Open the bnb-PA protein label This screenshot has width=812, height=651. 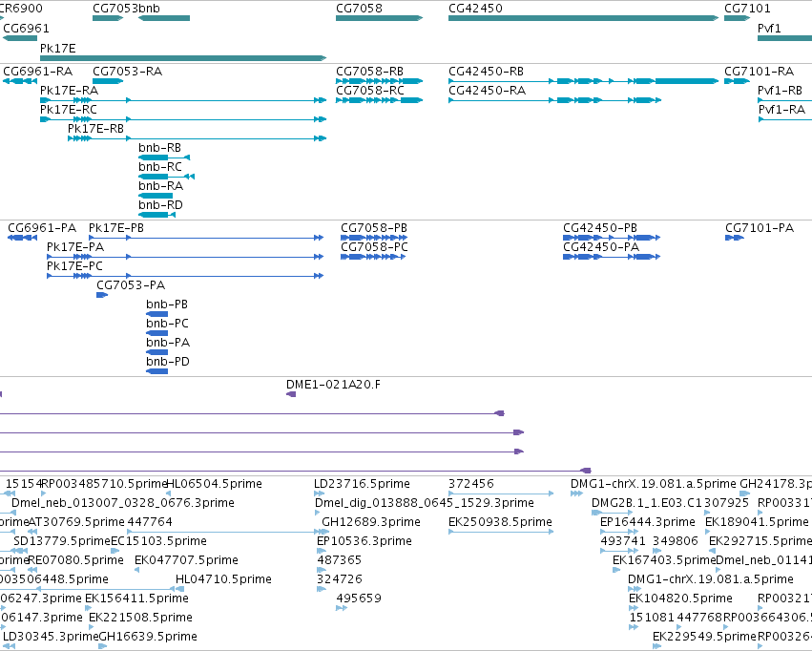pos(168,343)
